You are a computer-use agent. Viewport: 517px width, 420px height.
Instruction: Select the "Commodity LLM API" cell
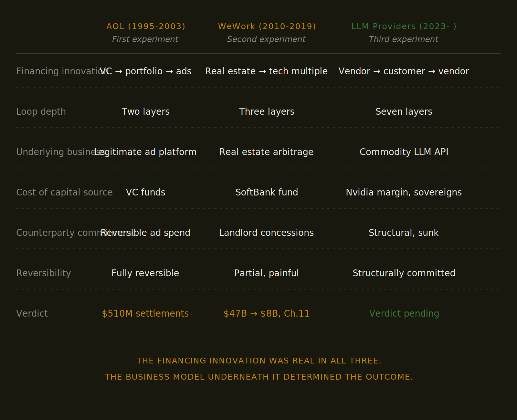point(404,152)
